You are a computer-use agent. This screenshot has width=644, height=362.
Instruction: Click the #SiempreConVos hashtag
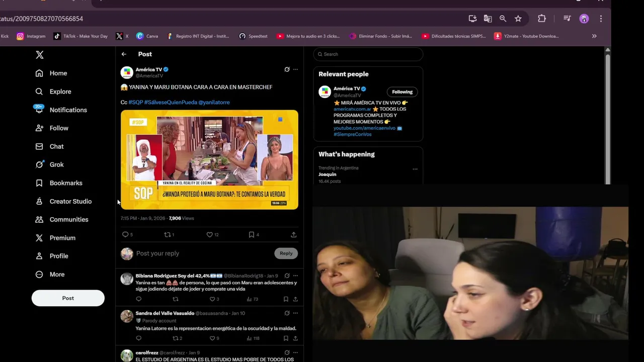tap(352, 134)
